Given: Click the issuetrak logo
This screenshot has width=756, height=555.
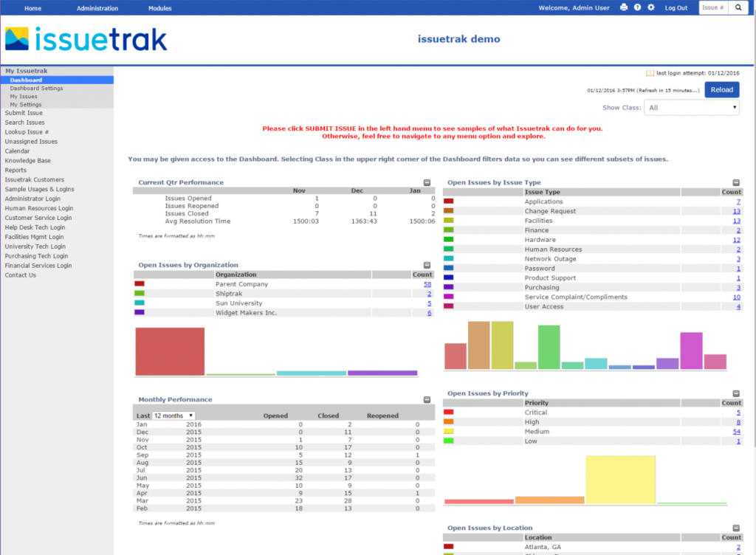Looking at the screenshot, I should (86, 40).
